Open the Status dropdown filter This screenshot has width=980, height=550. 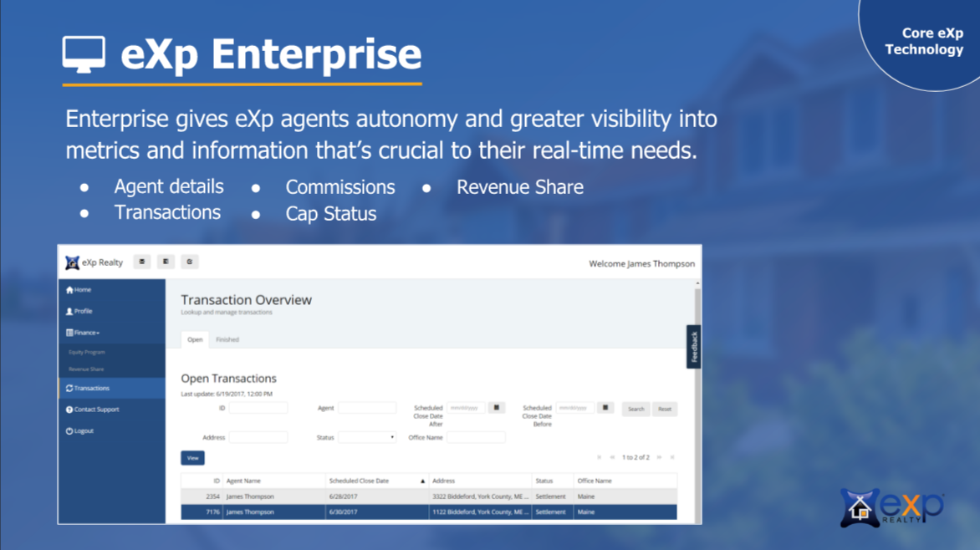(x=367, y=437)
